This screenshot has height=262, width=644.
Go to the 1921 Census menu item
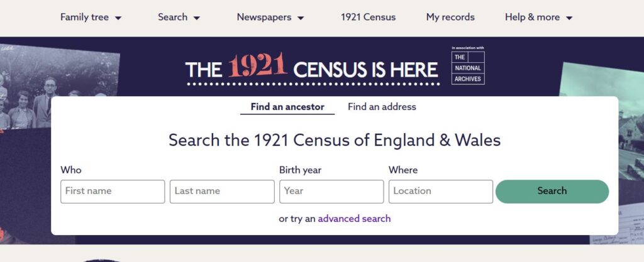tap(368, 18)
